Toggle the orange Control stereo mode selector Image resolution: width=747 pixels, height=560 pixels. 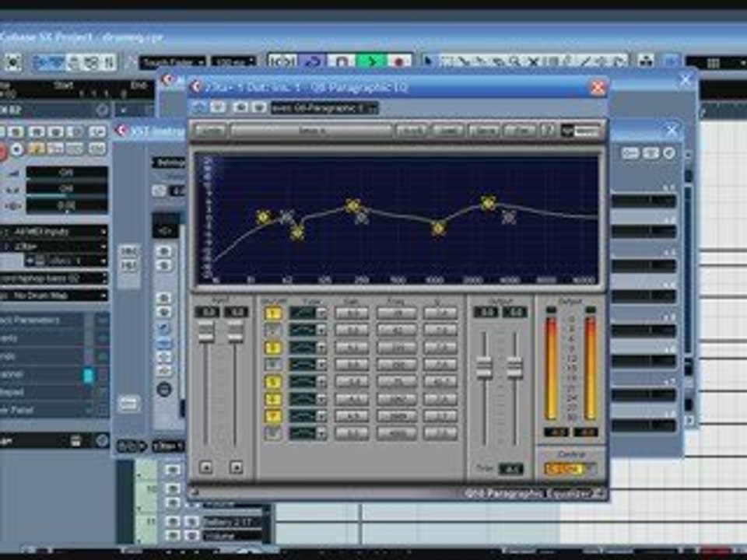pyautogui.click(x=570, y=469)
